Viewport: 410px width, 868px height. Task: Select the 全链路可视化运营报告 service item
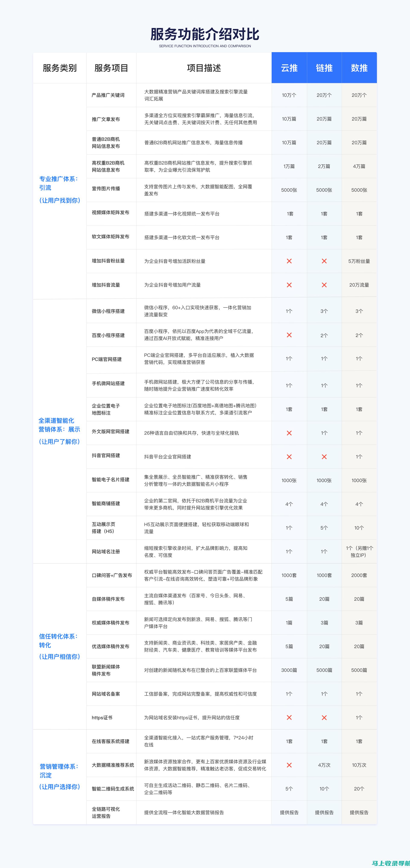[106, 812]
